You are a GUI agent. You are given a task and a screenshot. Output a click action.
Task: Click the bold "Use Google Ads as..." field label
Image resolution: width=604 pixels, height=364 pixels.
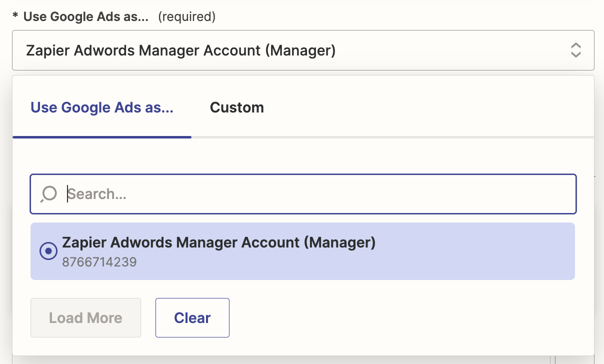(86, 17)
